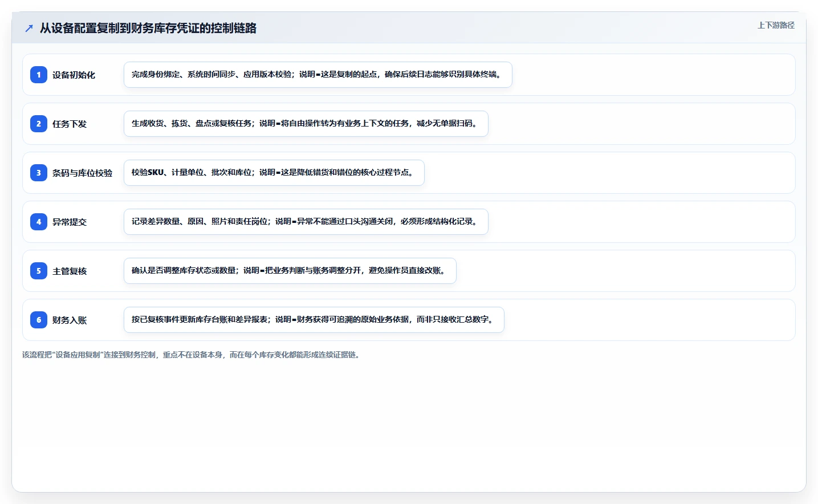Open description box starting 记录差异数量
The width and height of the screenshot is (818, 504).
point(306,222)
